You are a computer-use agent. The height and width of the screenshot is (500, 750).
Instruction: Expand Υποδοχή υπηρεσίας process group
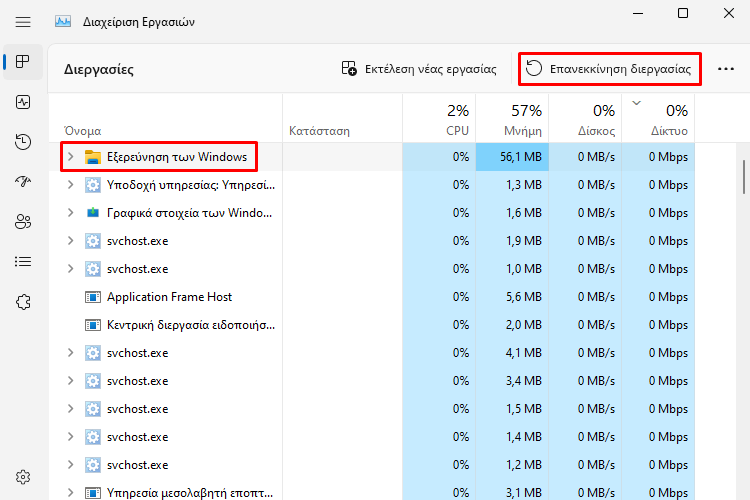coord(70,185)
